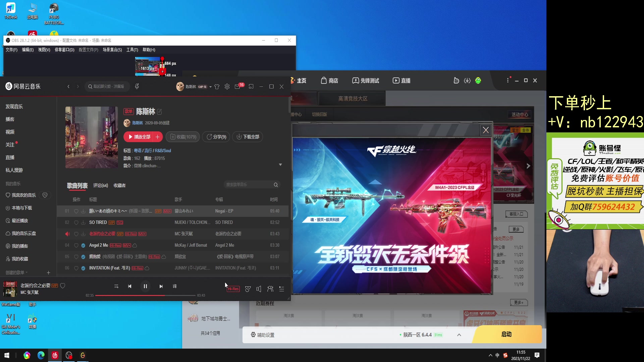Open the skin theme shirt icon
644x362 pixels.
[x=217, y=86]
